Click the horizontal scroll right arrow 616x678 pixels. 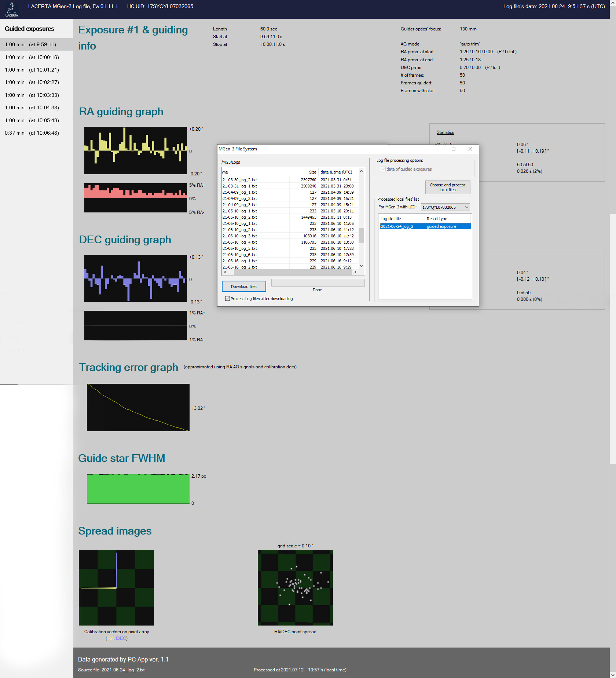tap(355, 272)
